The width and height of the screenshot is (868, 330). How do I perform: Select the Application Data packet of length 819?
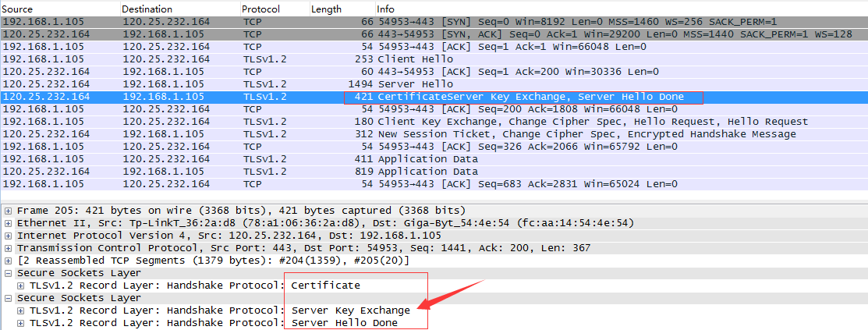[427, 172]
